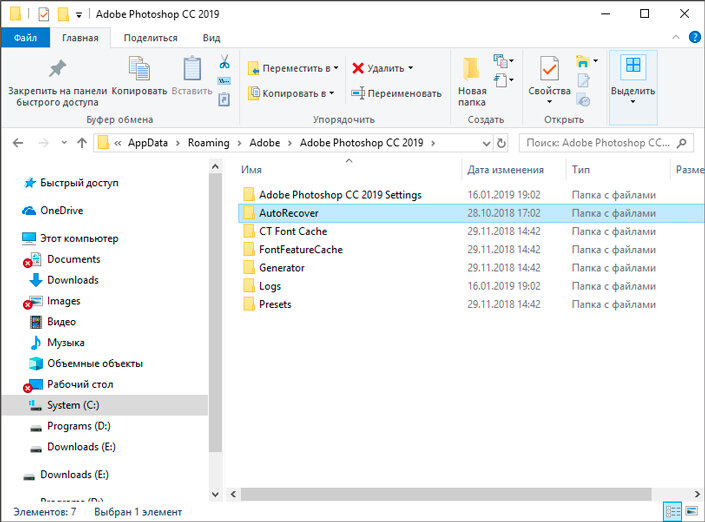Click the Копировать copy icon
This screenshot has width=705, height=522.
139,68
